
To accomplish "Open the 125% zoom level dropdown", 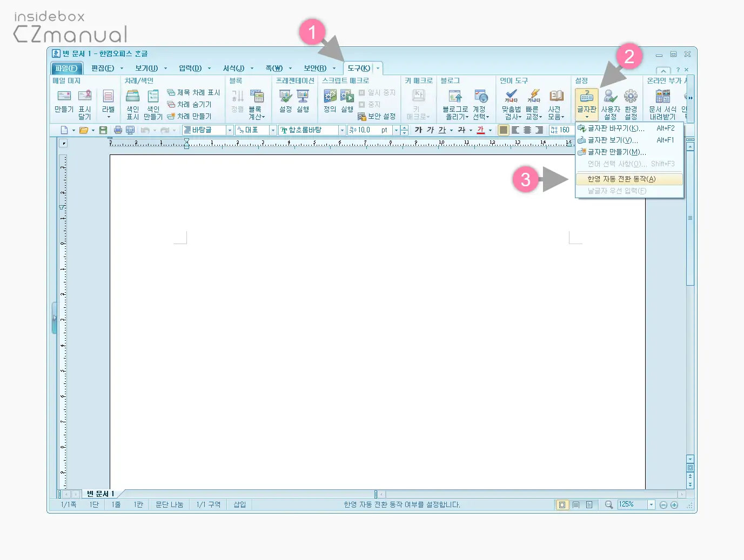I will [651, 505].
